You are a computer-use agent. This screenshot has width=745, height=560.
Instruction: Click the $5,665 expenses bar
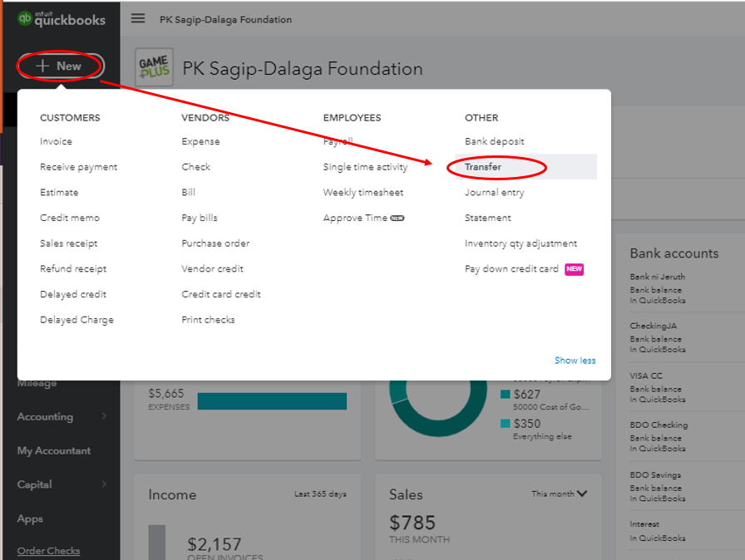272,401
